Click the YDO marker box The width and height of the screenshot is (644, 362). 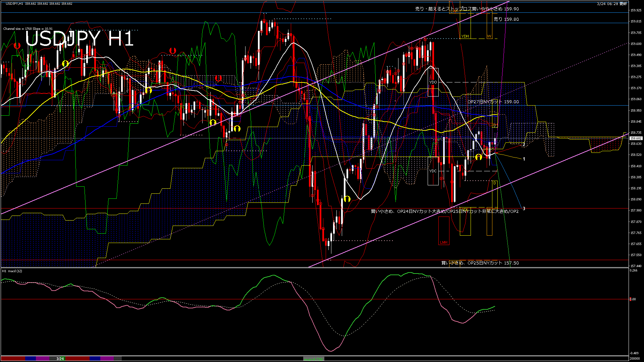tap(433, 82)
